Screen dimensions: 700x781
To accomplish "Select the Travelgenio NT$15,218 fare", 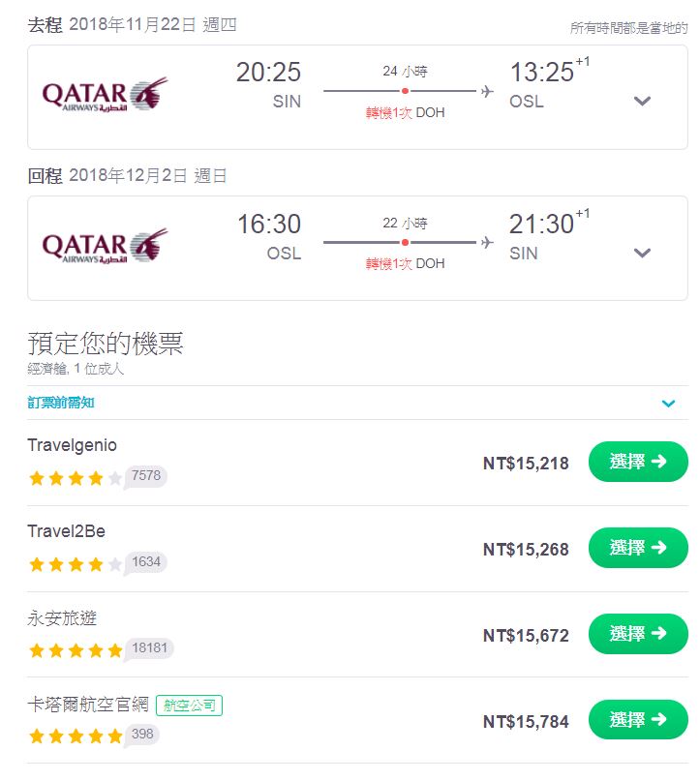I will point(638,462).
